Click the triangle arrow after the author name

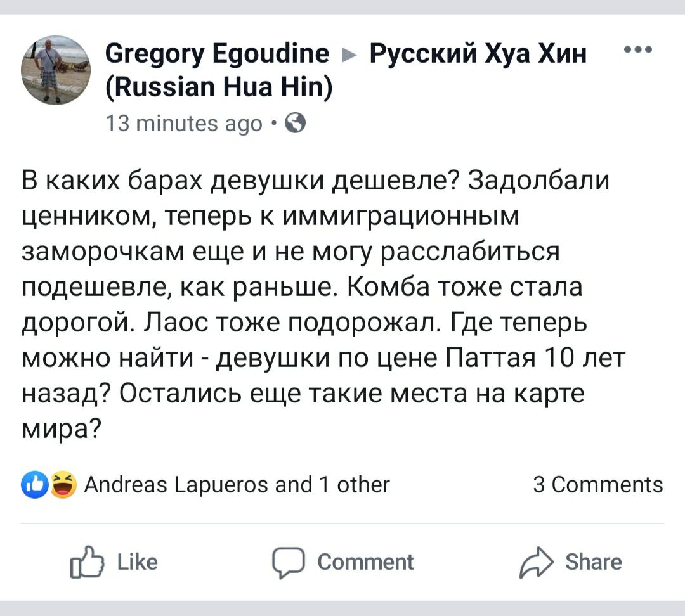[348, 55]
